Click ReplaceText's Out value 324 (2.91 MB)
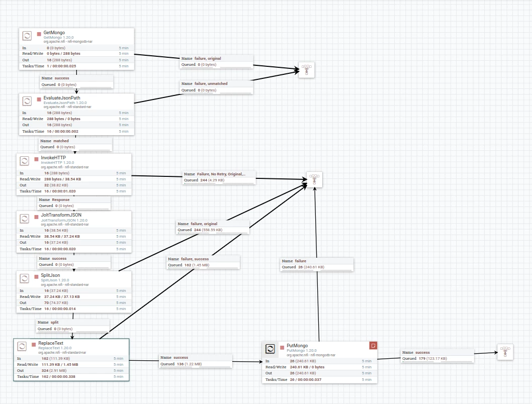This screenshot has height=404, width=532. click(54, 371)
